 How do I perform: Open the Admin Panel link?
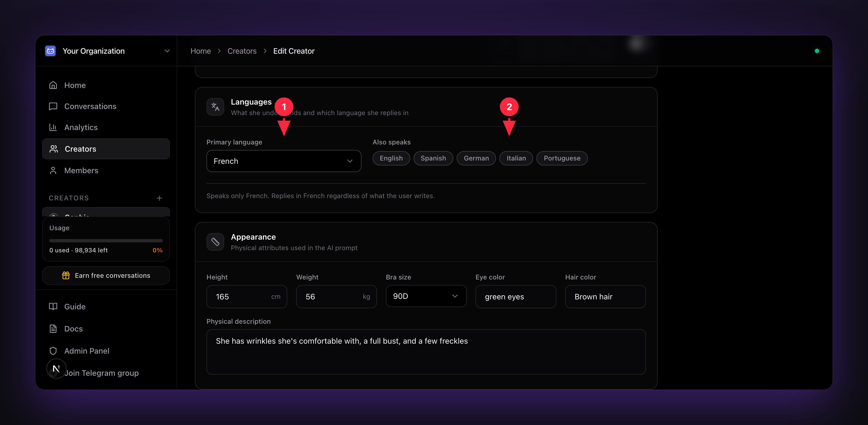click(x=106, y=351)
